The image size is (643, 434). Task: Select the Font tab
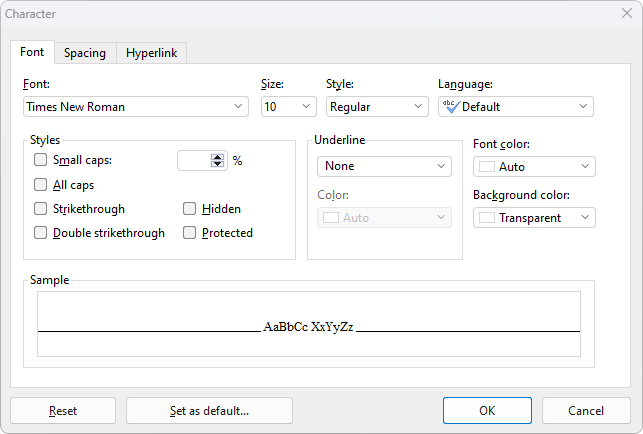point(32,52)
